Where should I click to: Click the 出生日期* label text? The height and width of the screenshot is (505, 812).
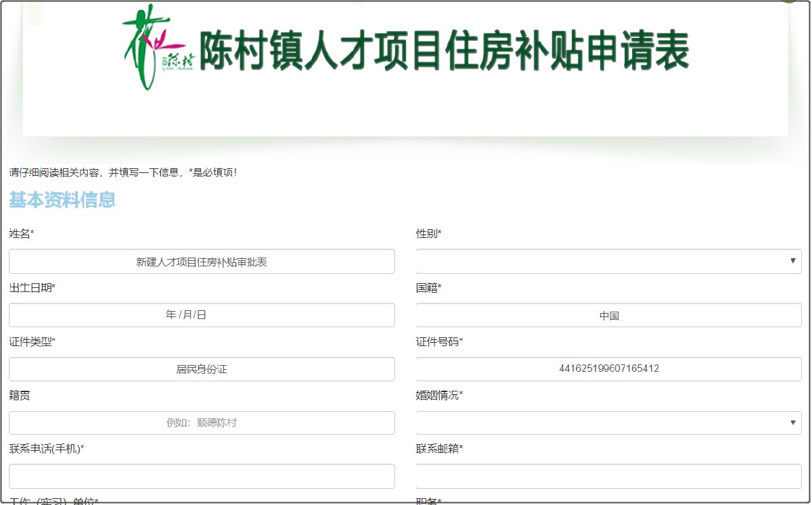pyautogui.click(x=32, y=288)
